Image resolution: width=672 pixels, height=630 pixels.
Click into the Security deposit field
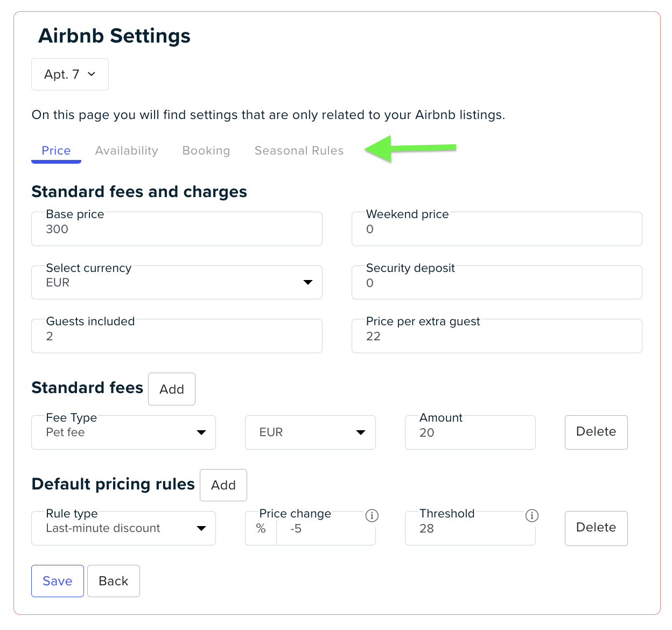[x=496, y=282]
